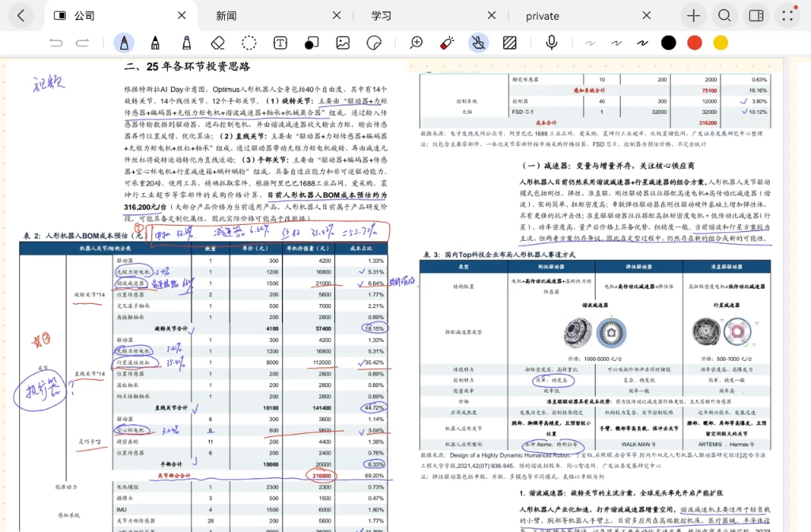811x532 pixels.
Task: Click the 316200 cost total cell
Action: 707,123
